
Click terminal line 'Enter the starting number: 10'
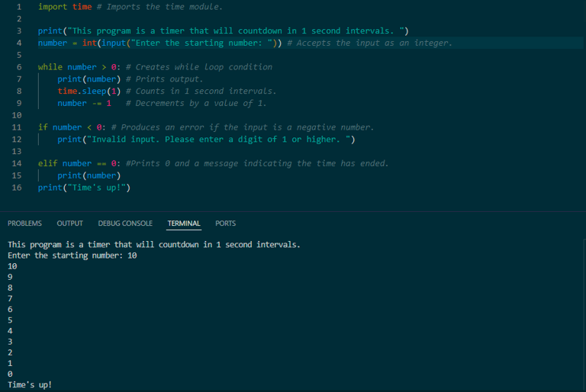(72, 255)
